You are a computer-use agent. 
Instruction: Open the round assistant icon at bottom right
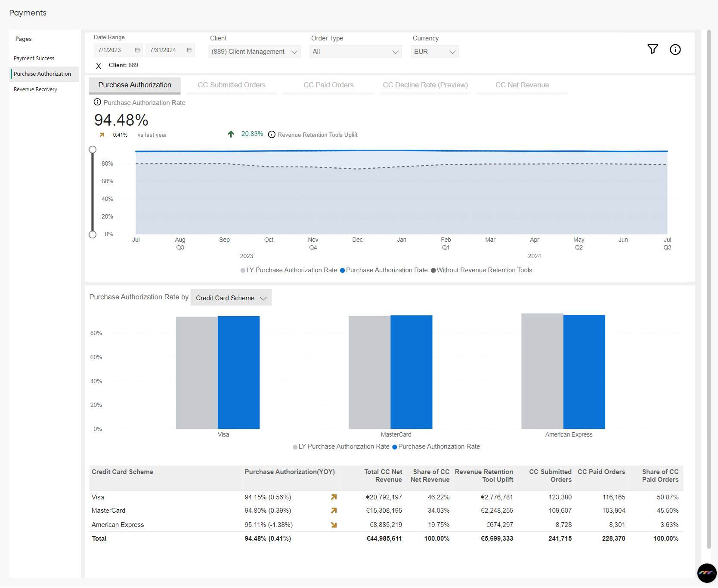(706, 573)
